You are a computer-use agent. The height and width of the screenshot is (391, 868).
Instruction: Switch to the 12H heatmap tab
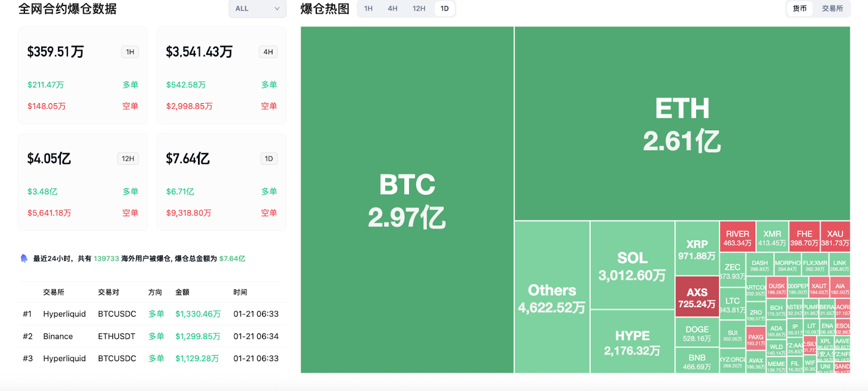(x=419, y=9)
